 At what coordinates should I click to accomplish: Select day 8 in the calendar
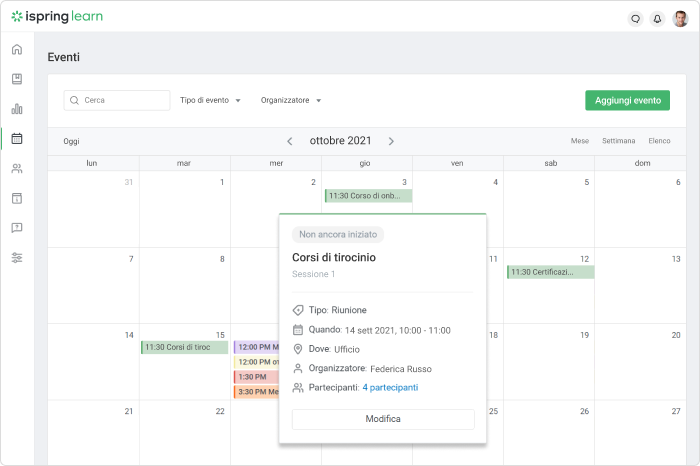(x=222, y=259)
